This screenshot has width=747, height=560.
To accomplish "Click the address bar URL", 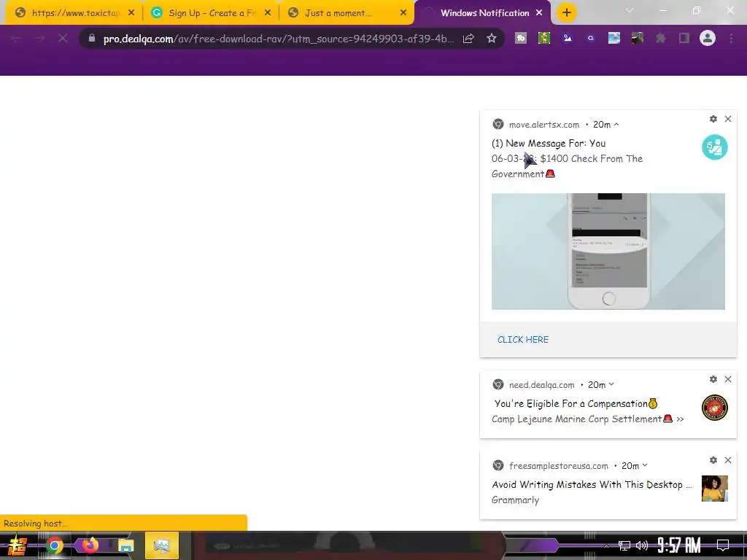I will click(278, 39).
